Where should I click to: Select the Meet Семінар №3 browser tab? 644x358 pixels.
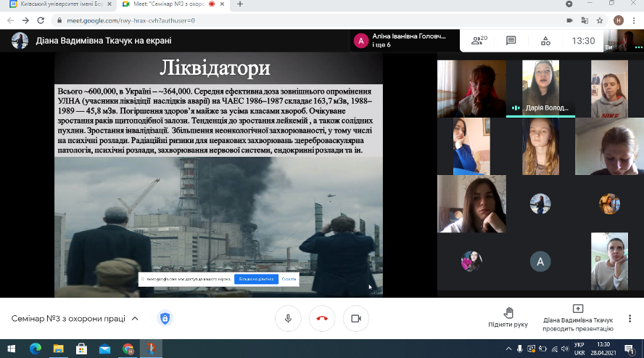[x=173, y=4]
